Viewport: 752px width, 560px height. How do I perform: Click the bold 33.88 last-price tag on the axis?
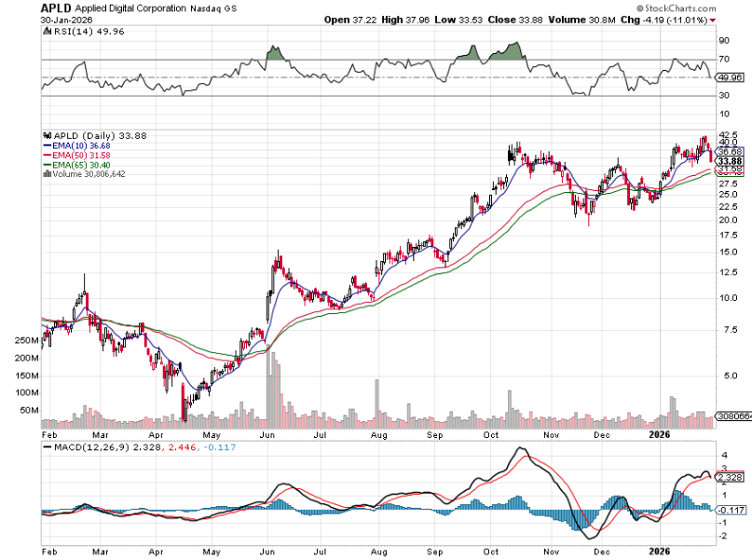point(730,161)
